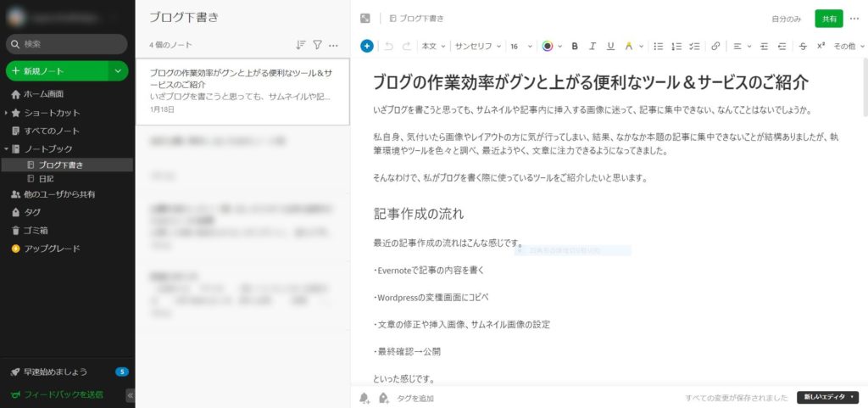The height and width of the screenshot is (408, 868).
Task: Click the 検索 search field
Action: 68,43
